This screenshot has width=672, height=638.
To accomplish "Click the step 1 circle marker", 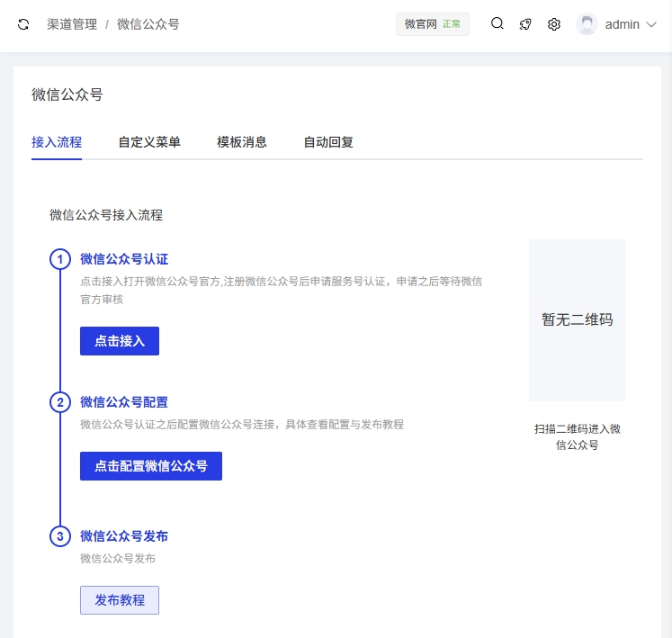I will tap(60, 260).
